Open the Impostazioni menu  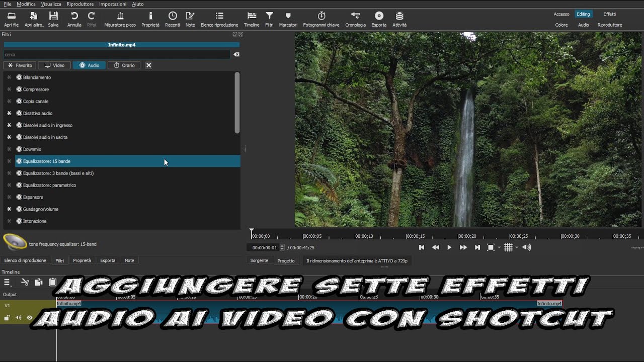(113, 4)
